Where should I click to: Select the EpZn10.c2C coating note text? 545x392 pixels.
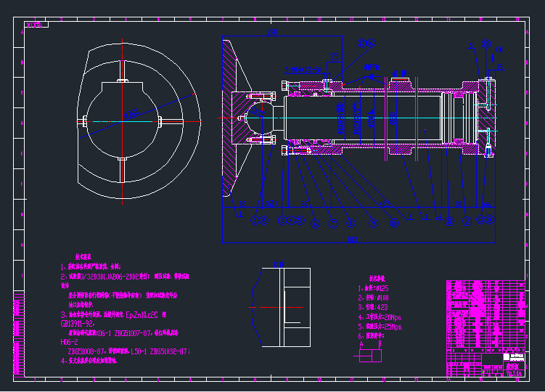tap(142, 315)
